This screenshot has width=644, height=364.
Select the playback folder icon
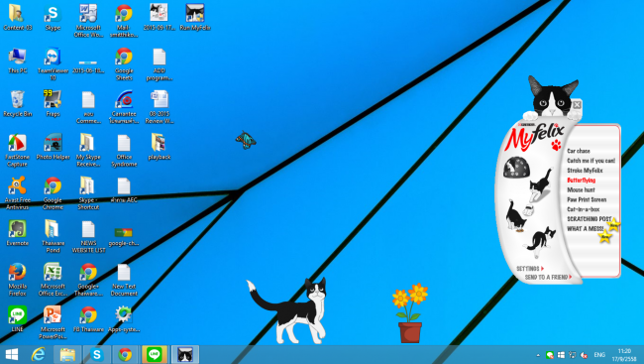pyautogui.click(x=159, y=147)
